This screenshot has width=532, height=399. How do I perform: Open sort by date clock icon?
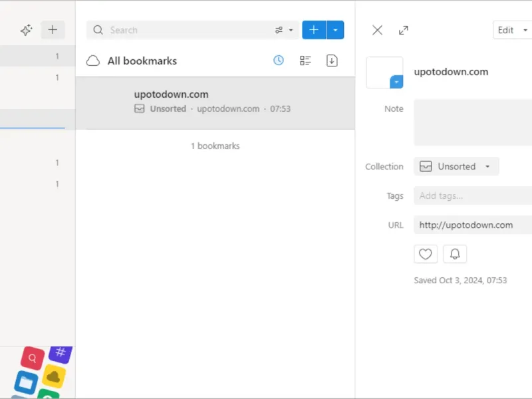pos(279,61)
